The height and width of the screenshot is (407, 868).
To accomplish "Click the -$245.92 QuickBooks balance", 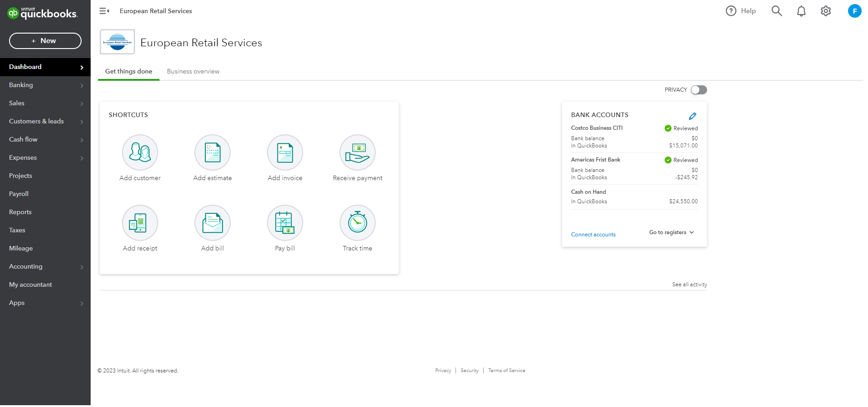I will (x=687, y=177).
